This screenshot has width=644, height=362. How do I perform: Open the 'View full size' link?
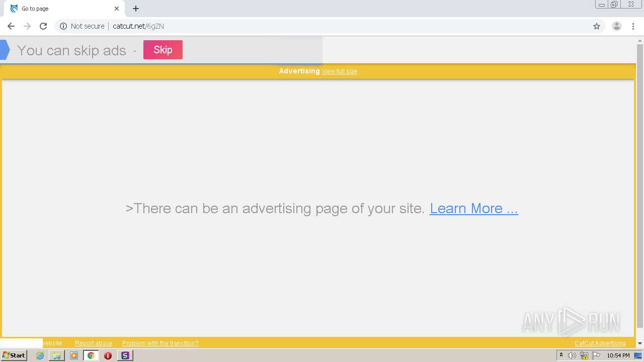(x=340, y=71)
